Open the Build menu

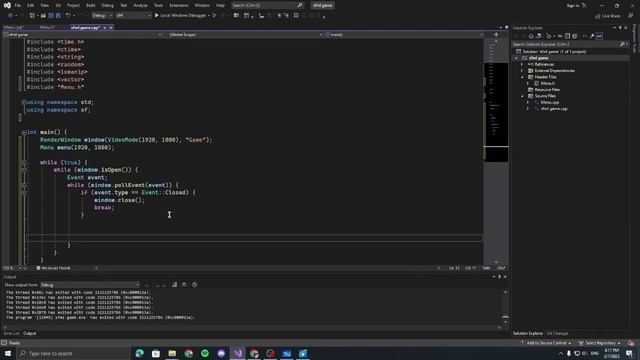91,5
